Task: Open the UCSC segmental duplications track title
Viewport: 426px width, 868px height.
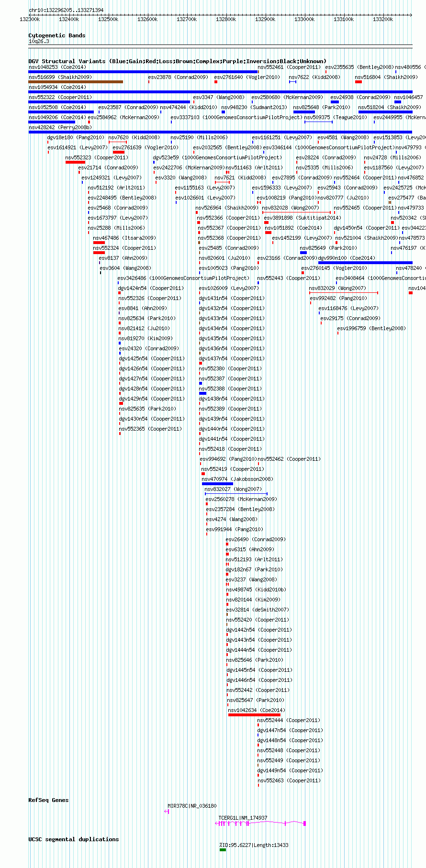Action: coord(74,839)
